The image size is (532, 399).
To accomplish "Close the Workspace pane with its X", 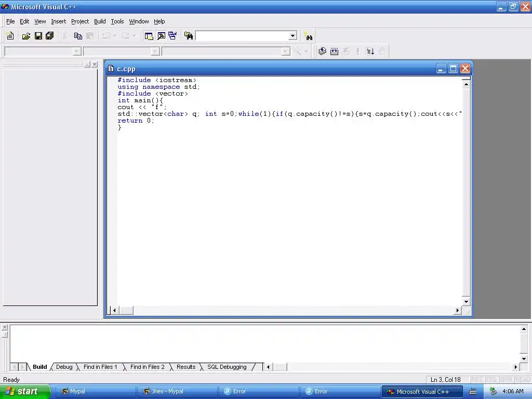I will pyautogui.click(x=95, y=64).
